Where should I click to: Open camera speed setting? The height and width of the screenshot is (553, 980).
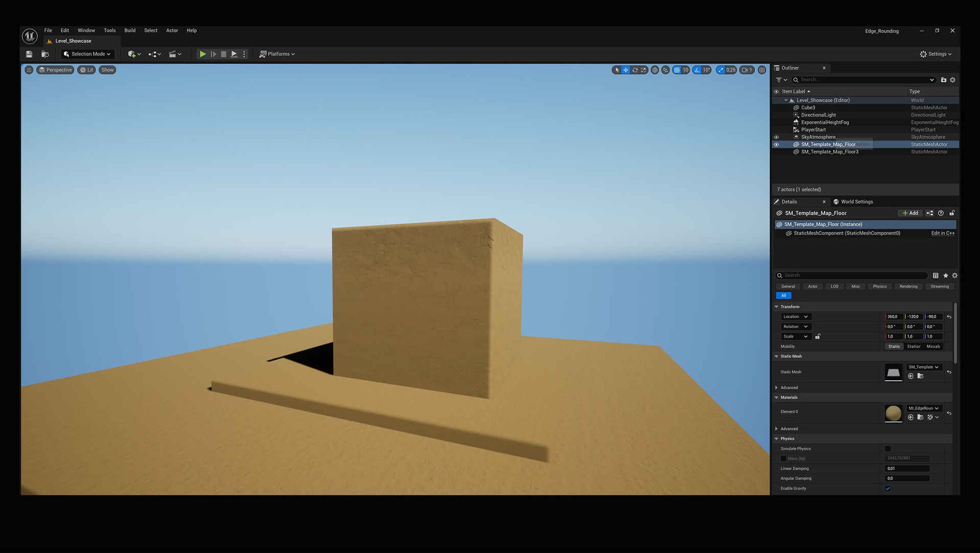(747, 70)
